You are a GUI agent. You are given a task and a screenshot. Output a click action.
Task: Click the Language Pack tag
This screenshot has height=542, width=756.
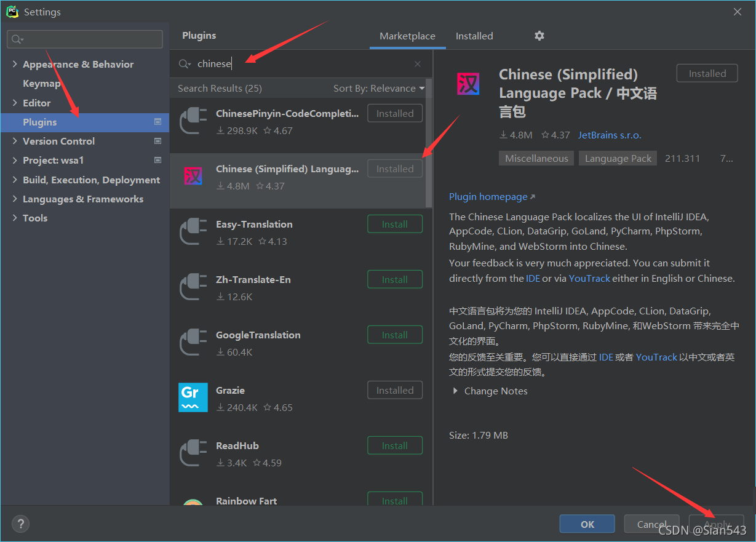pos(618,158)
